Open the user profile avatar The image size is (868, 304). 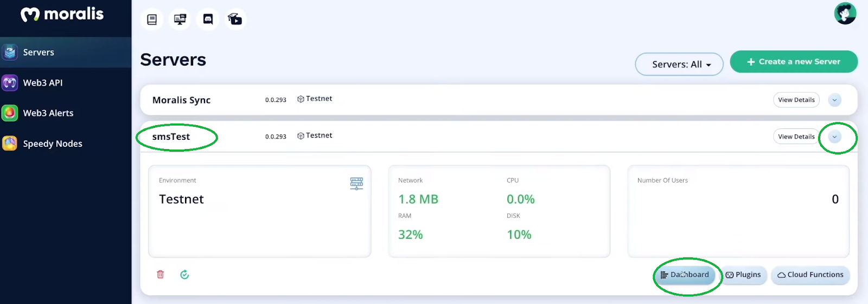(x=845, y=14)
